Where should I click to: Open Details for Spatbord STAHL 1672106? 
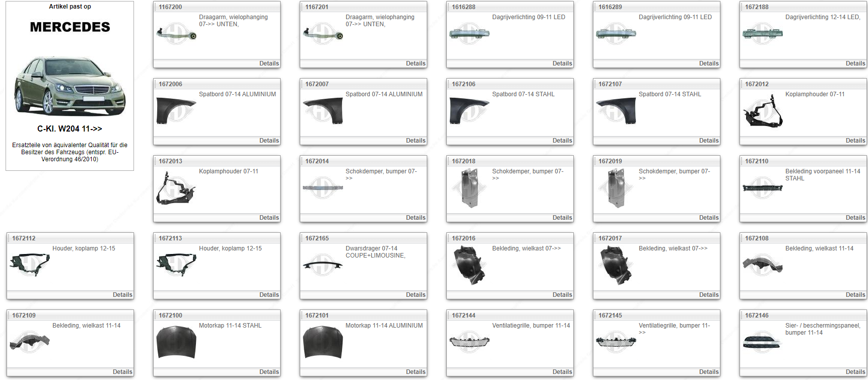pyautogui.click(x=562, y=141)
